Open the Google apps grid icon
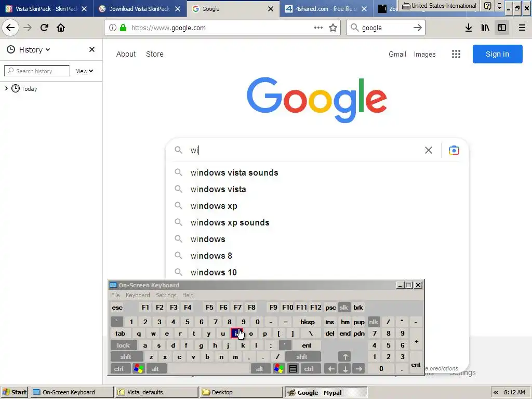 456,54
